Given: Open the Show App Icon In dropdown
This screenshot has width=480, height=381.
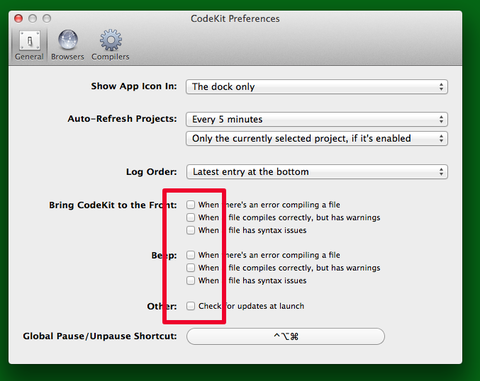Looking at the screenshot, I should (317, 87).
